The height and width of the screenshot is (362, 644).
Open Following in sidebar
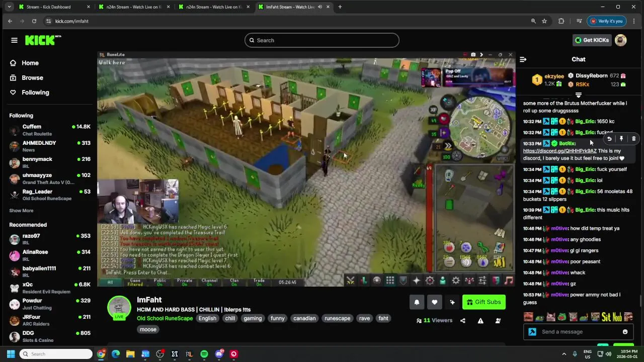[x=29, y=93]
